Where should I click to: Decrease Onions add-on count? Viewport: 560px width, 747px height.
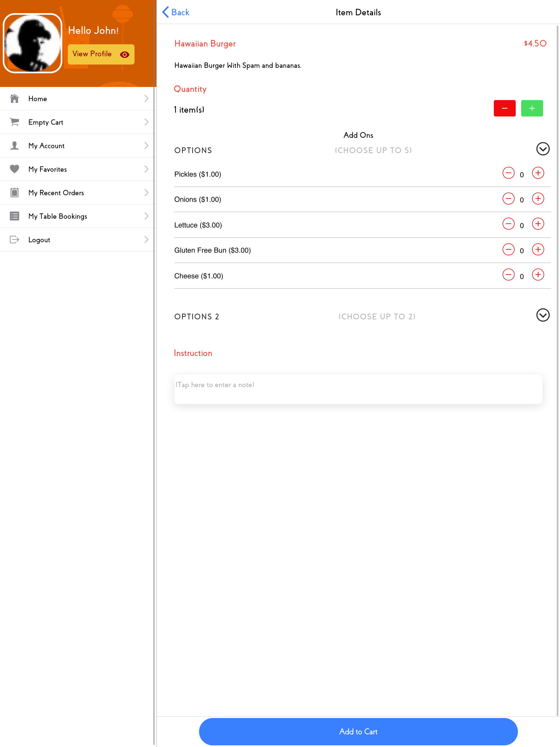(508, 199)
